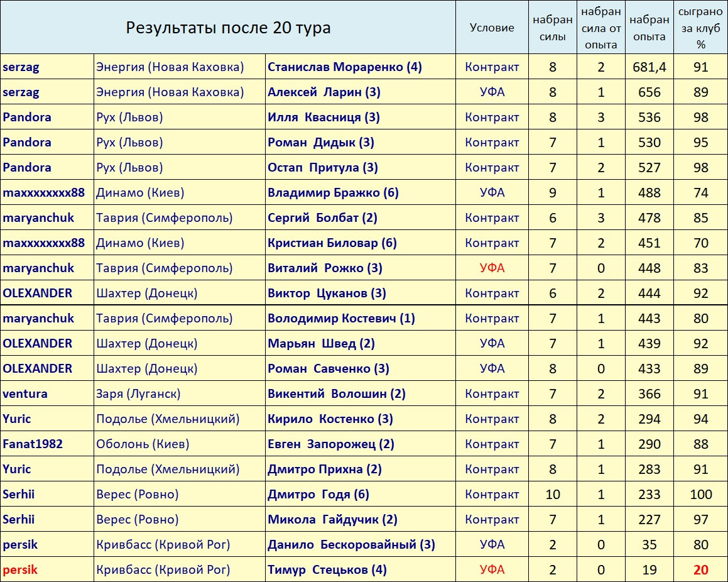Click player Виталий Рожко (3)
This screenshot has height=582, width=728.
pos(325,268)
